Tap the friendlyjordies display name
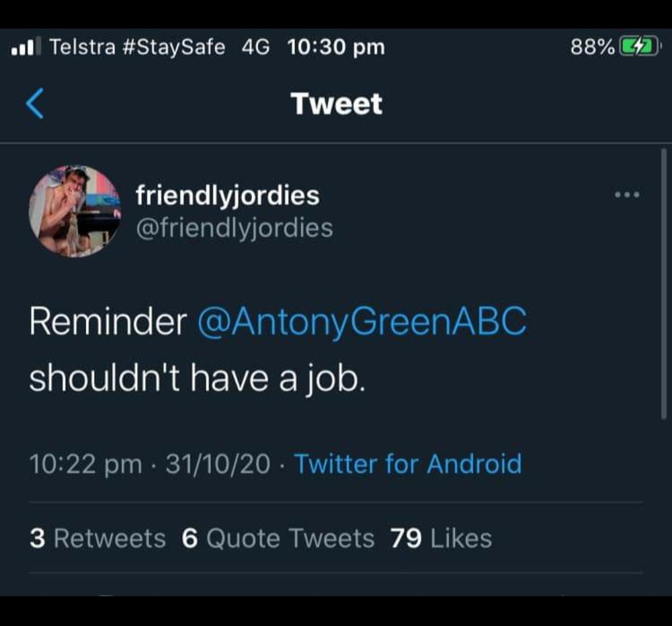 point(227,195)
